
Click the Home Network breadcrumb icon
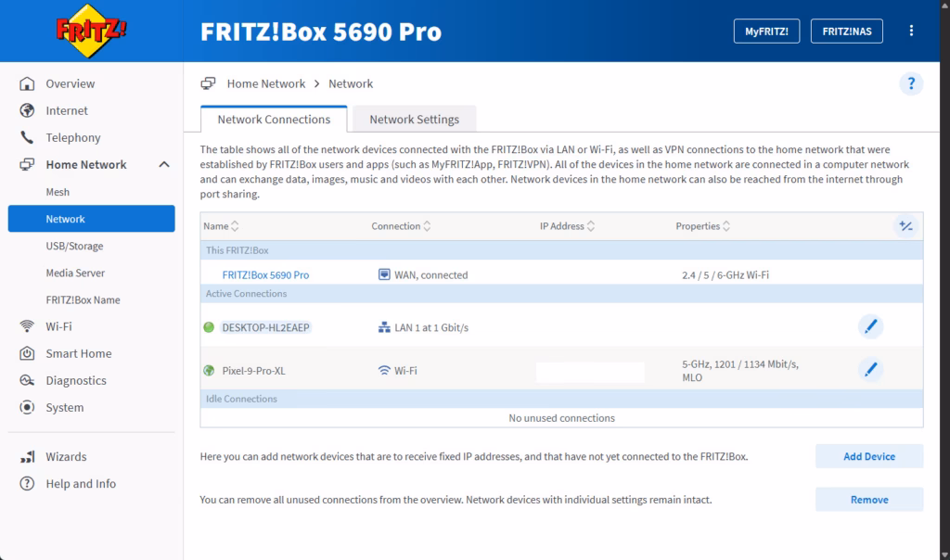[209, 83]
